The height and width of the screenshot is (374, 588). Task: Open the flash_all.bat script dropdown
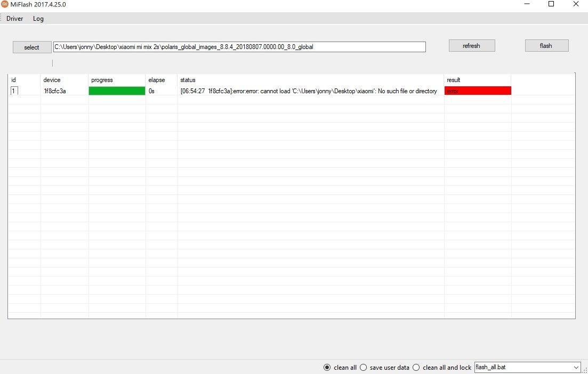(x=528, y=367)
